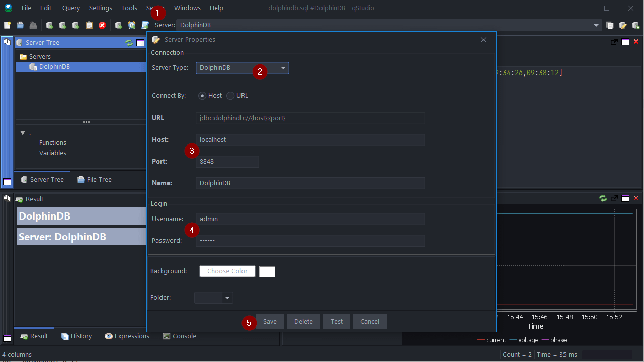Viewport: 644px width, 362px height.
Task: Open the Settings menu
Action: 101,8
